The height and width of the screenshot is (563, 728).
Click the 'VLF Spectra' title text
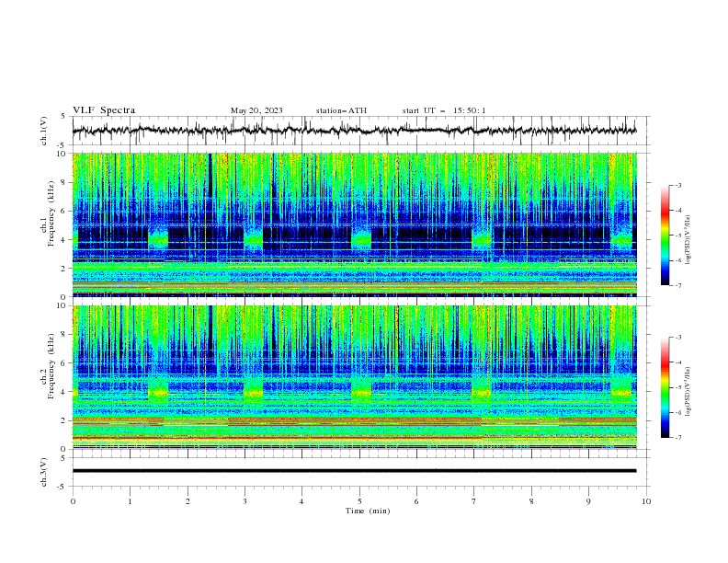[x=104, y=110]
